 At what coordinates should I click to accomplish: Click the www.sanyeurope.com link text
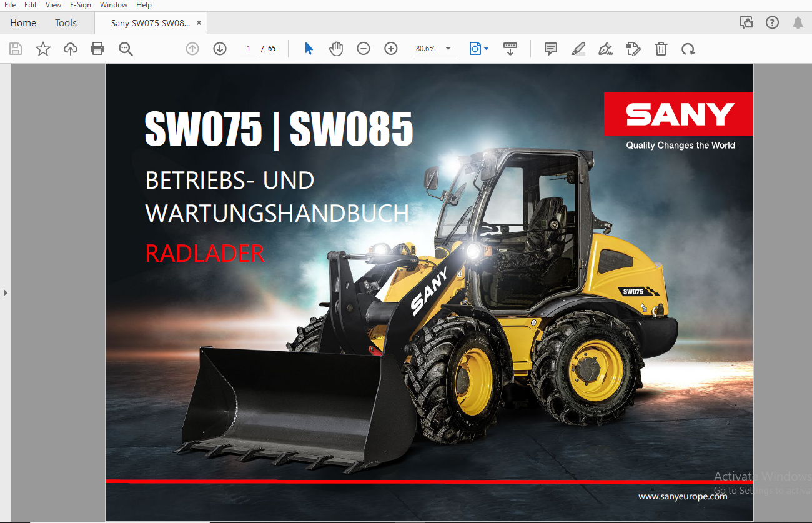click(683, 496)
